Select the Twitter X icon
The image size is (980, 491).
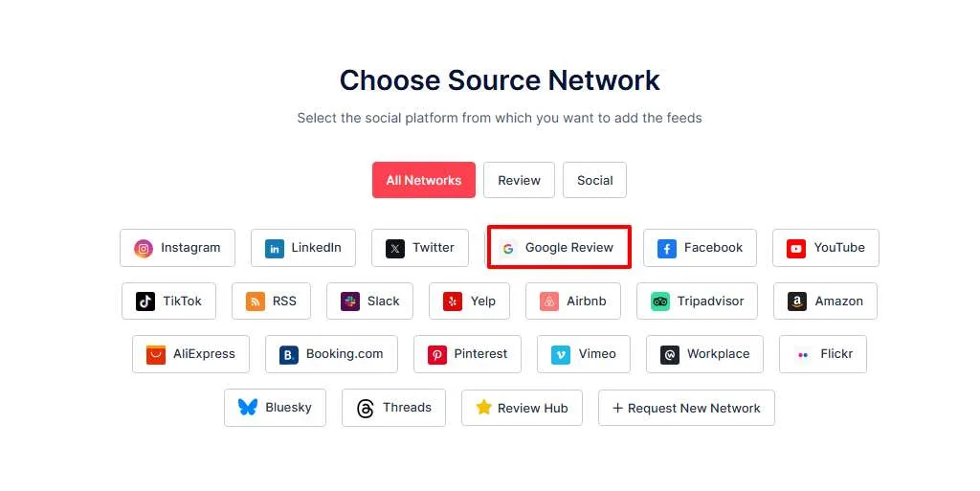(x=395, y=249)
